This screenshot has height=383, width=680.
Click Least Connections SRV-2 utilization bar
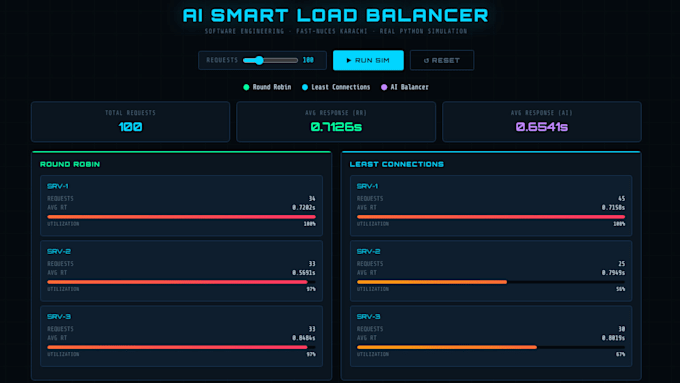click(x=491, y=282)
